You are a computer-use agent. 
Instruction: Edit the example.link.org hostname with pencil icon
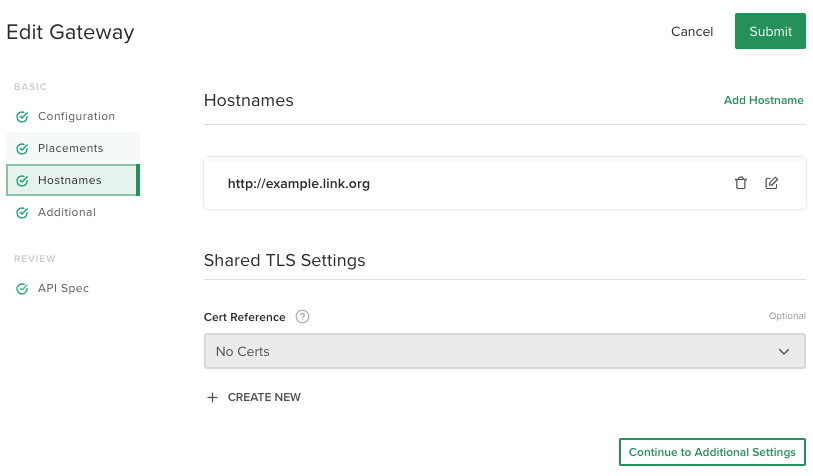pyautogui.click(x=772, y=183)
